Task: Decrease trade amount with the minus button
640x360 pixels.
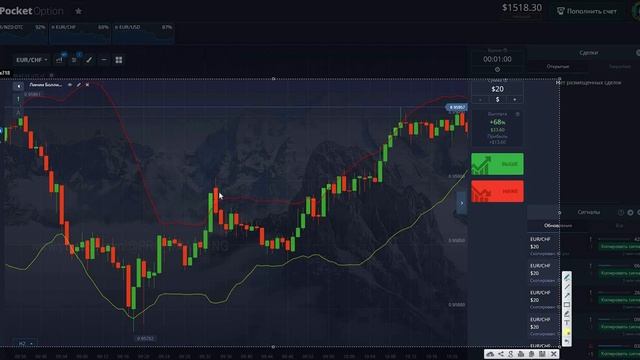Action: pyautogui.click(x=480, y=100)
